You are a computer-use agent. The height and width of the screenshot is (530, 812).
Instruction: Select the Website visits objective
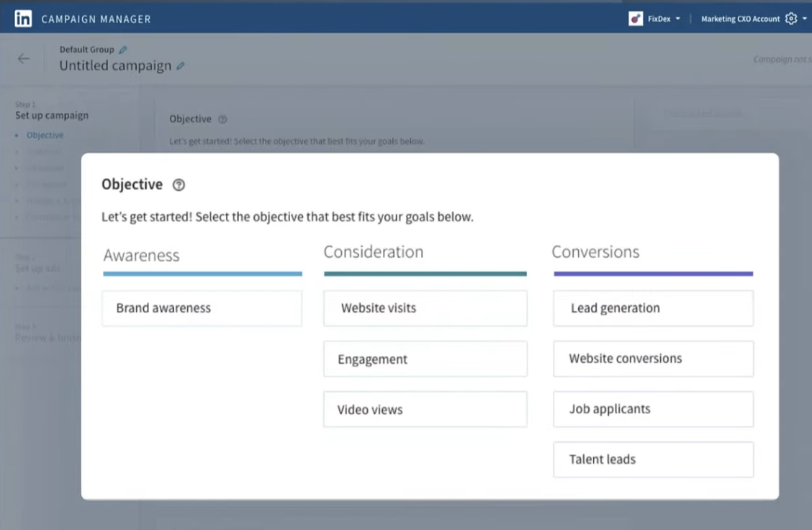[425, 308]
